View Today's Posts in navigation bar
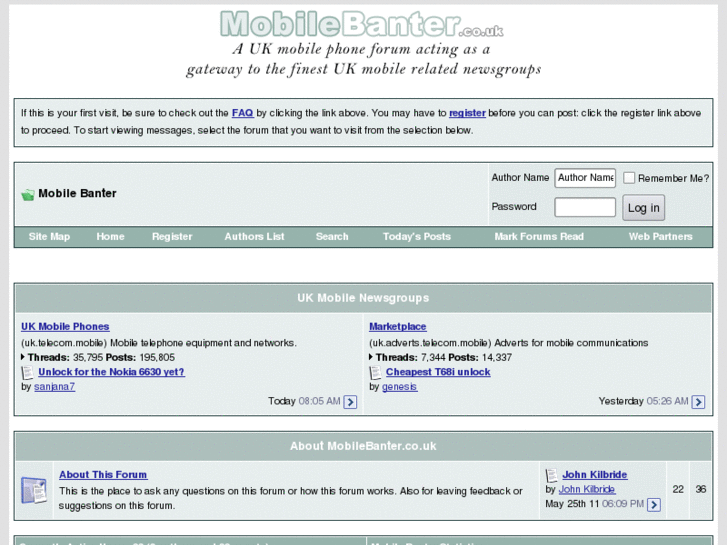727x545 pixels. tap(417, 237)
